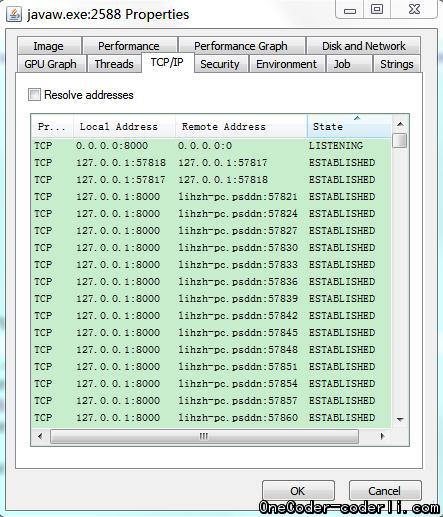Select the Disk and Network tab
The height and width of the screenshot is (517, 443).
pyautogui.click(x=364, y=46)
